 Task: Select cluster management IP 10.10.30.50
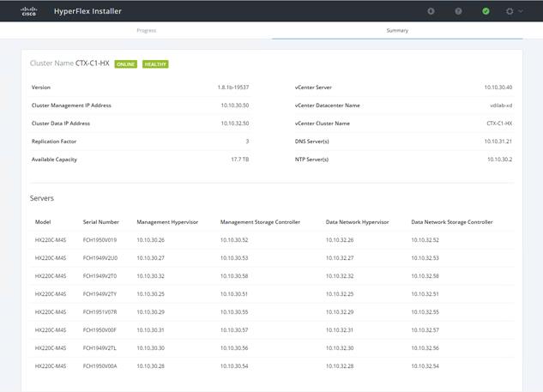coord(235,106)
